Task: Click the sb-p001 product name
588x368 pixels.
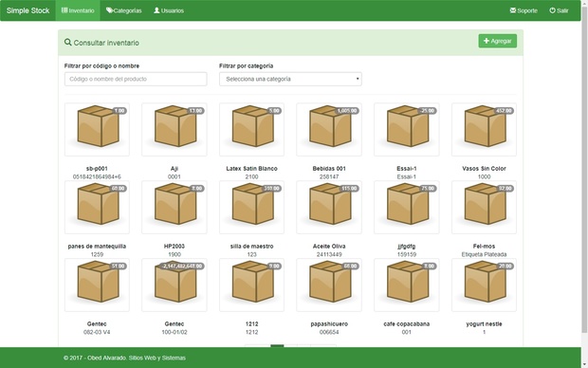Action: point(97,169)
